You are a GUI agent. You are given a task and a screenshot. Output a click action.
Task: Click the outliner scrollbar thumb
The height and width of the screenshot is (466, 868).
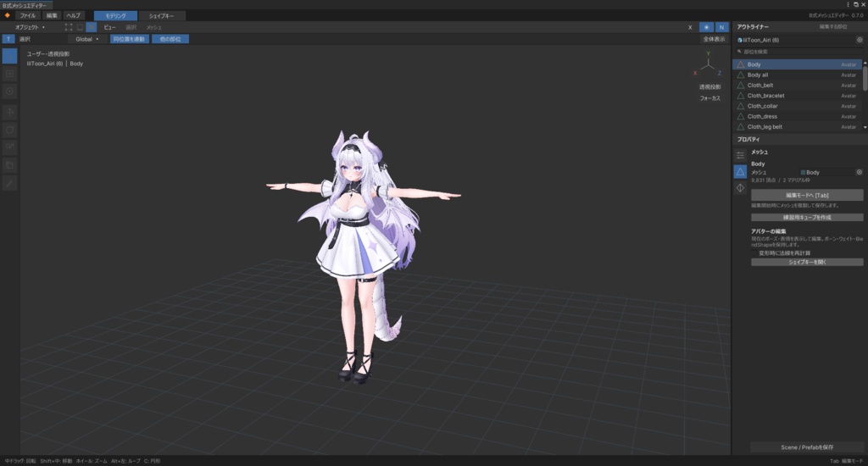pyautogui.click(x=865, y=77)
